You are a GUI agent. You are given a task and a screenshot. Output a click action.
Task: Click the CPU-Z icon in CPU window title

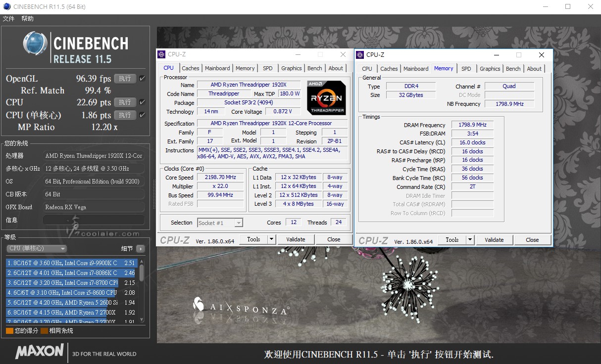[x=162, y=54]
